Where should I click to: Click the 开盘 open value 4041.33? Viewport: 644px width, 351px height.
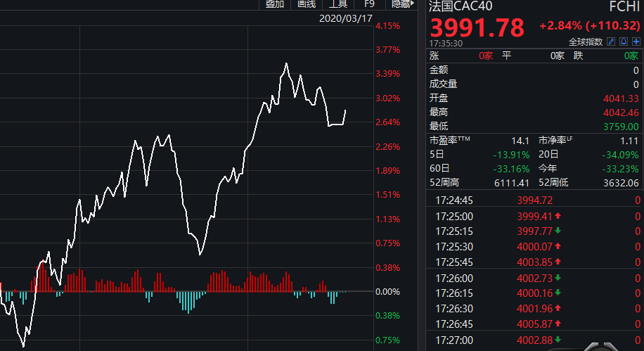pyautogui.click(x=621, y=98)
